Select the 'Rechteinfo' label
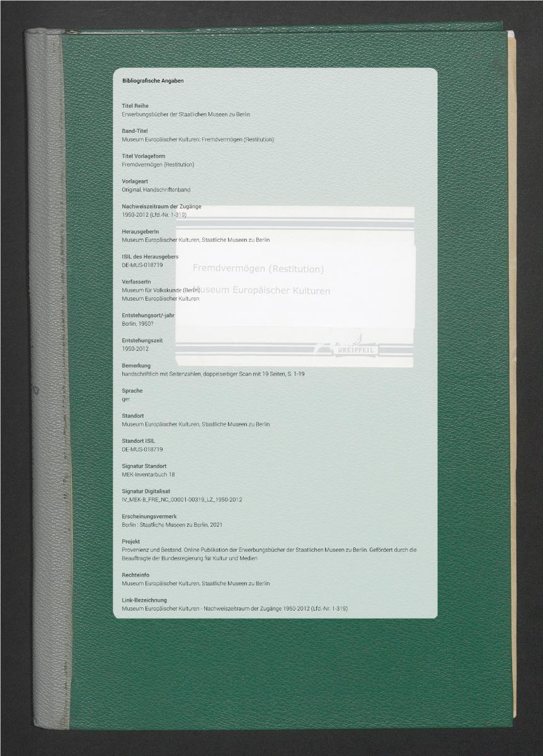The image size is (543, 756). click(136, 575)
